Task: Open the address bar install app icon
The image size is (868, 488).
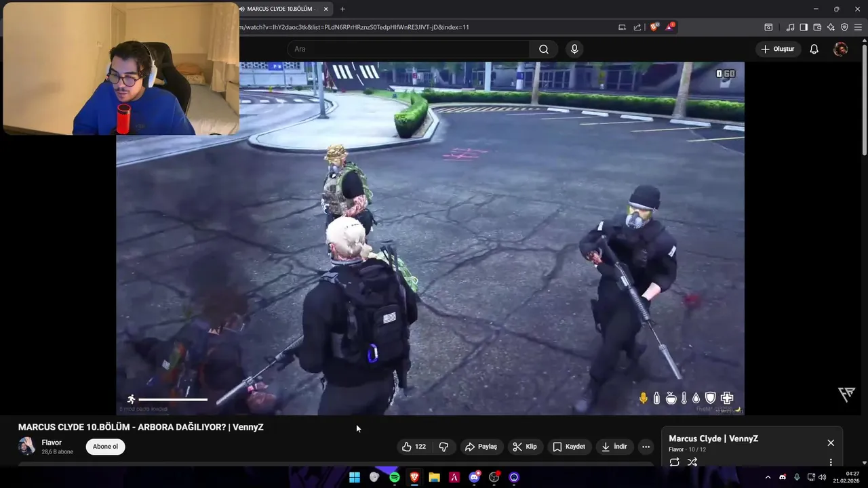Action: point(622,27)
